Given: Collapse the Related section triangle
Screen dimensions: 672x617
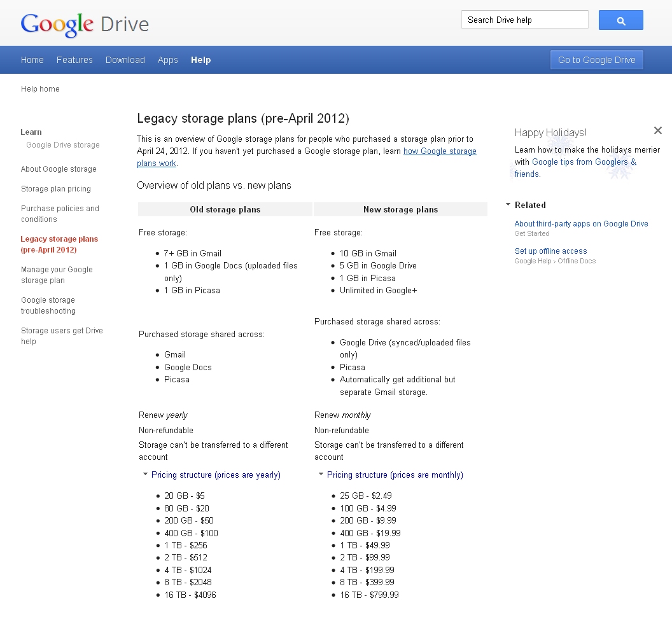Looking at the screenshot, I should pyautogui.click(x=508, y=204).
